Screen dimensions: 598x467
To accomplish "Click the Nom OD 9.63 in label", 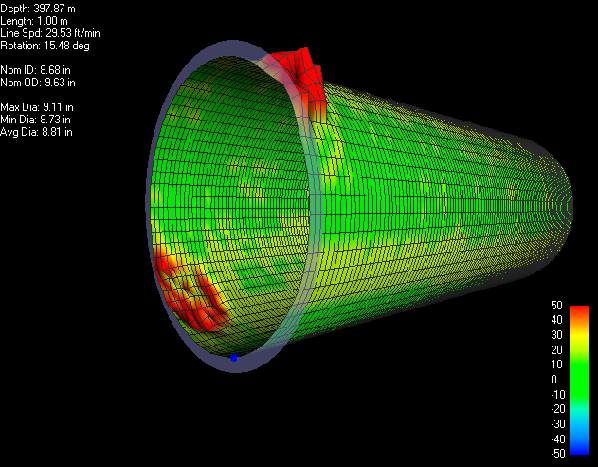I will pyautogui.click(x=38, y=82).
